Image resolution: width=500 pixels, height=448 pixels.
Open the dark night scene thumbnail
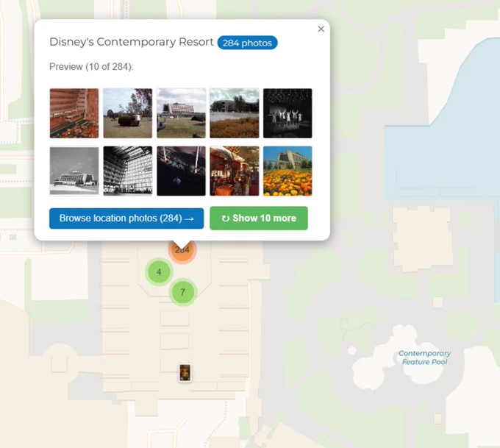tap(181, 171)
